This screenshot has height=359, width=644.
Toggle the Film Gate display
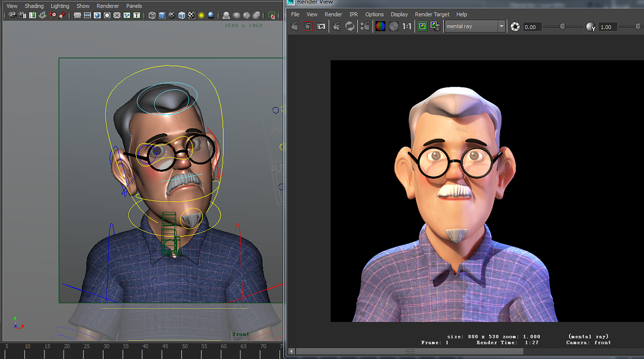(x=88, y=16)
